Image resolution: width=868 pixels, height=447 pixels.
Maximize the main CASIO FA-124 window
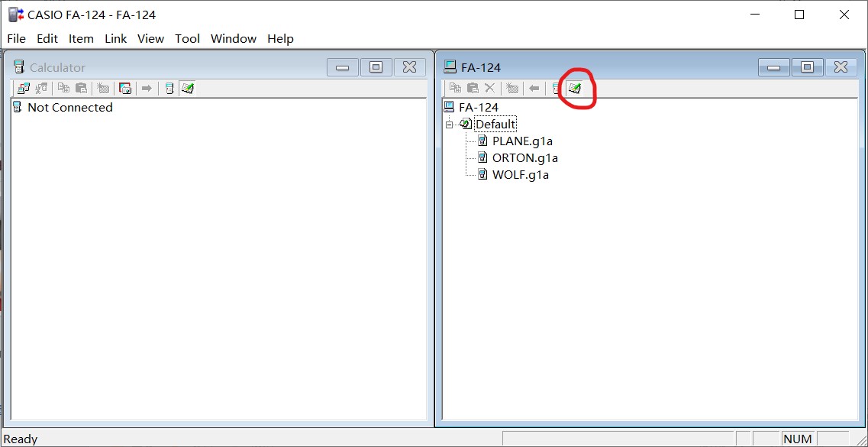pos(799,15)
